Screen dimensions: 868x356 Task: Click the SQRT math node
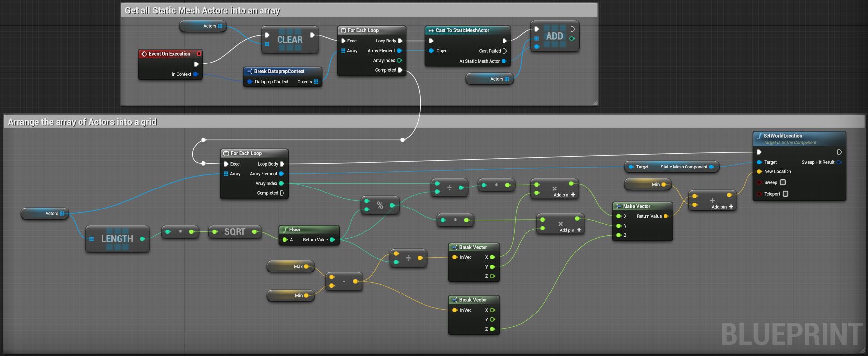tap(235, 232)
